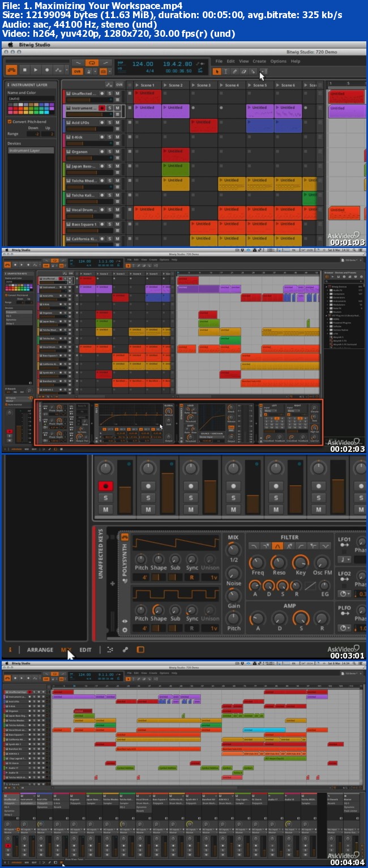This screenshot has width=368, height=868.
Task: Toggle the Convert Pitch-bend checkbox
Action: (x=9, y=121)
